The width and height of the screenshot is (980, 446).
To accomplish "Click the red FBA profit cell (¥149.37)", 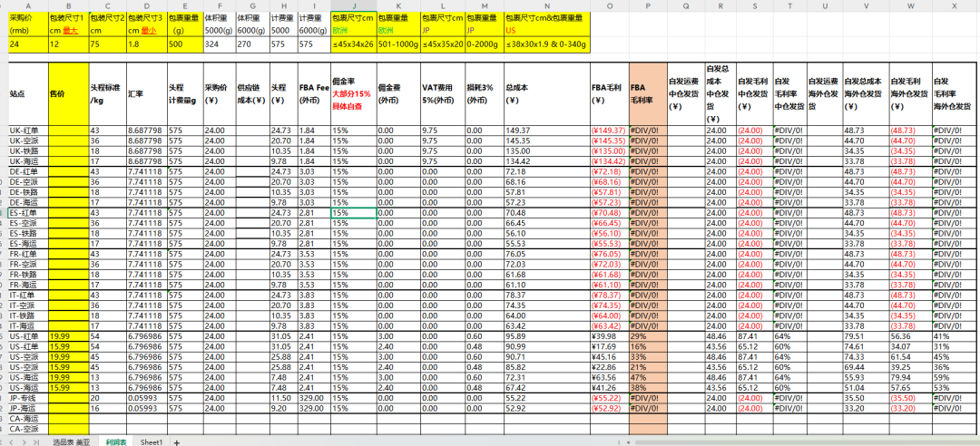I will click(x=610, y=130).
